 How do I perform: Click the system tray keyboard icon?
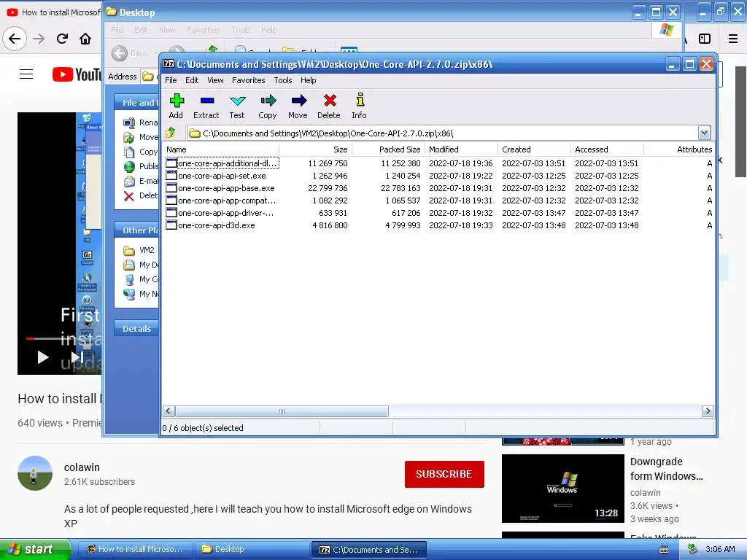(664, 550)
